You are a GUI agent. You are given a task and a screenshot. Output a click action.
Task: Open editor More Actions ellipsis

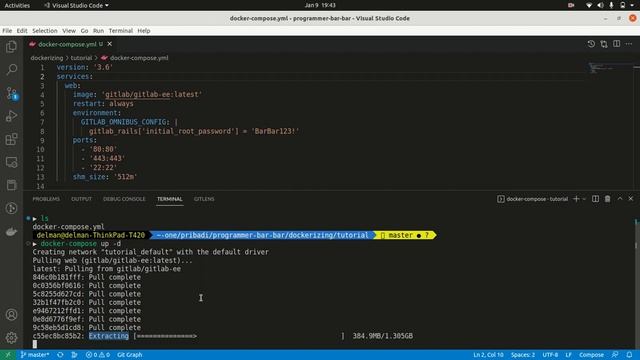point(629,44)
